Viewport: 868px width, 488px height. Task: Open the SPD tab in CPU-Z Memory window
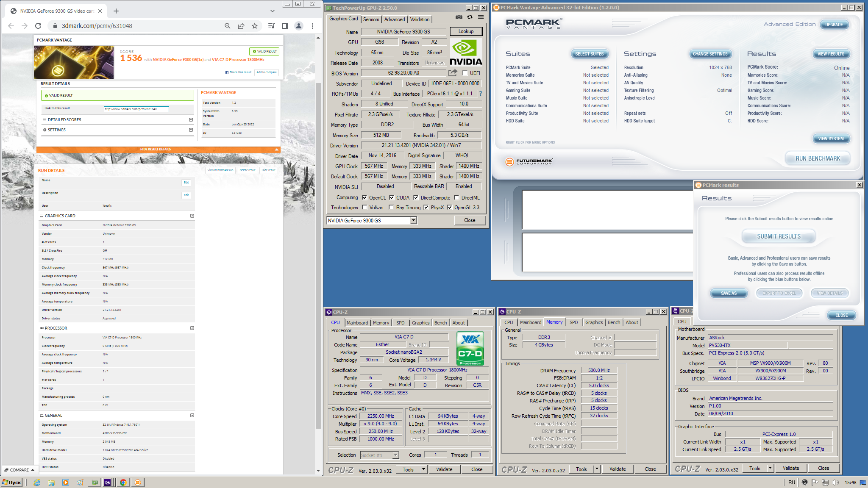[x=574, y=322]
